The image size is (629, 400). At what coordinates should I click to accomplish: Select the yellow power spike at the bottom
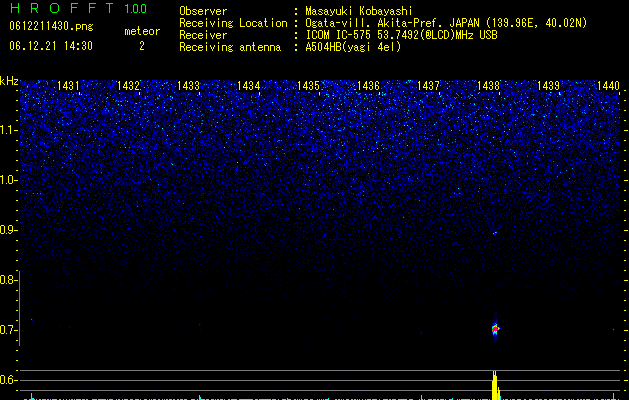(x=495, y=385)
